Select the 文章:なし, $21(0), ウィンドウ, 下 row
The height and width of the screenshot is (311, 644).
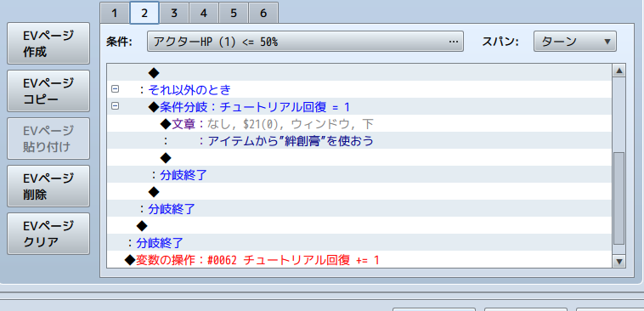click(x=359, y=123)
